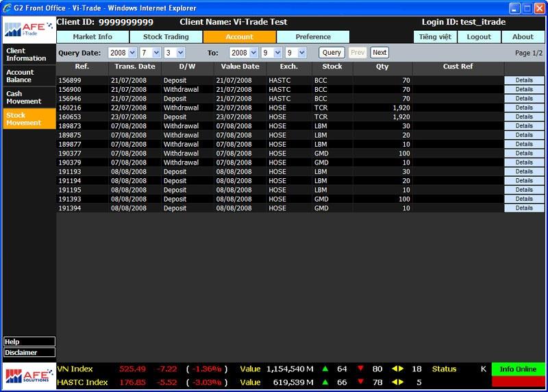
Task: Click the Next page button
Action: pos(379,53)
